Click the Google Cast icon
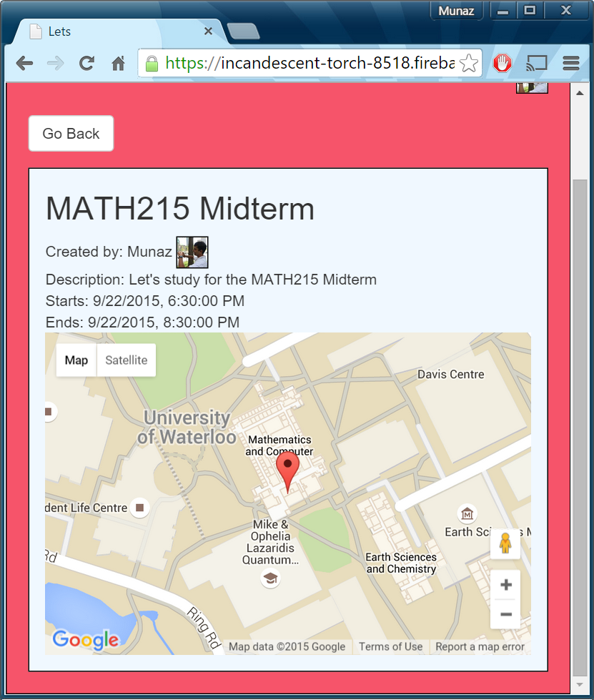 [x=536, y=64]
